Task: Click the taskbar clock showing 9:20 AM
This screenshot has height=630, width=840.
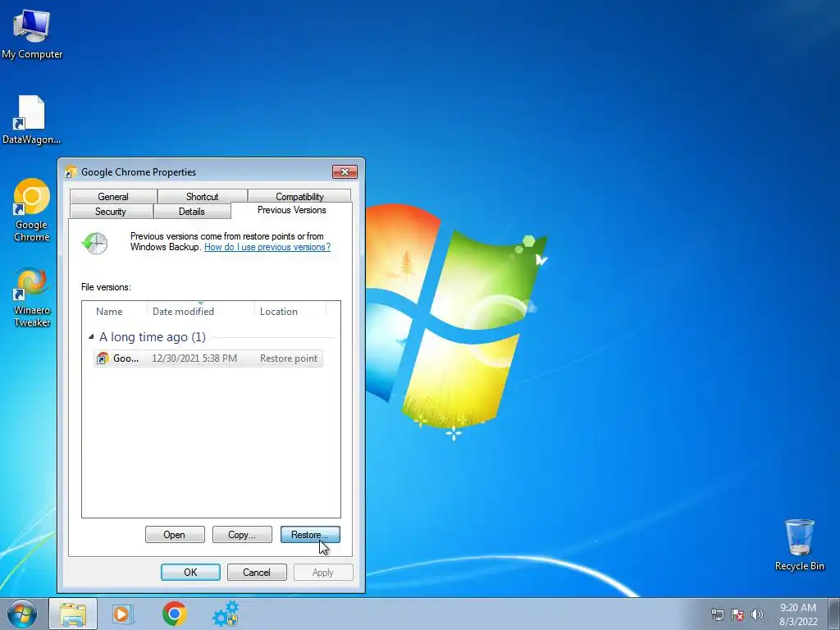Action: click(x=798, y=614)
